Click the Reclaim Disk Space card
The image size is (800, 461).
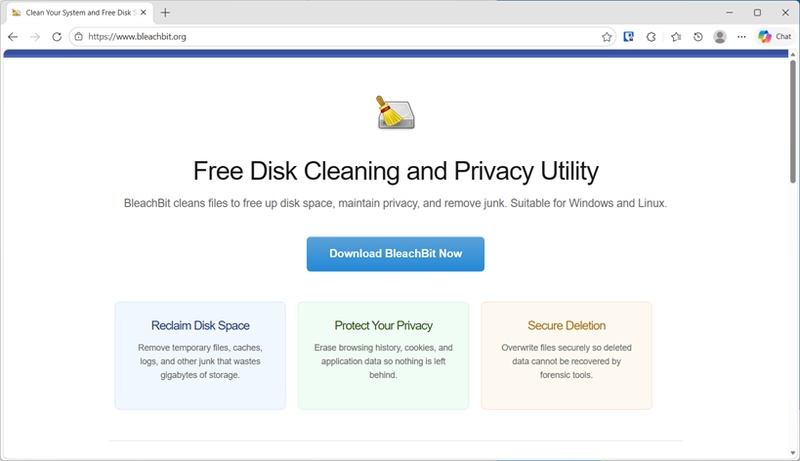tap(200, 355)
